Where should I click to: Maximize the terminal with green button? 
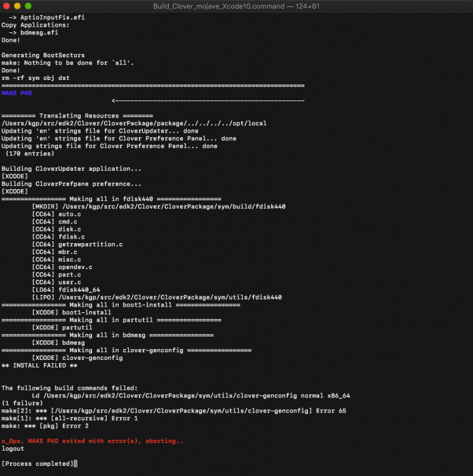point(28,6)
